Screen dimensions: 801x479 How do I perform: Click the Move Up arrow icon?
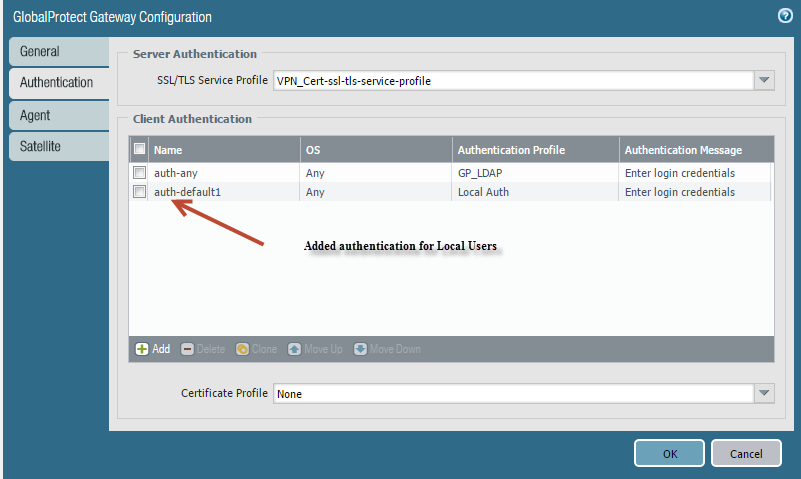(x=294, y=349)
